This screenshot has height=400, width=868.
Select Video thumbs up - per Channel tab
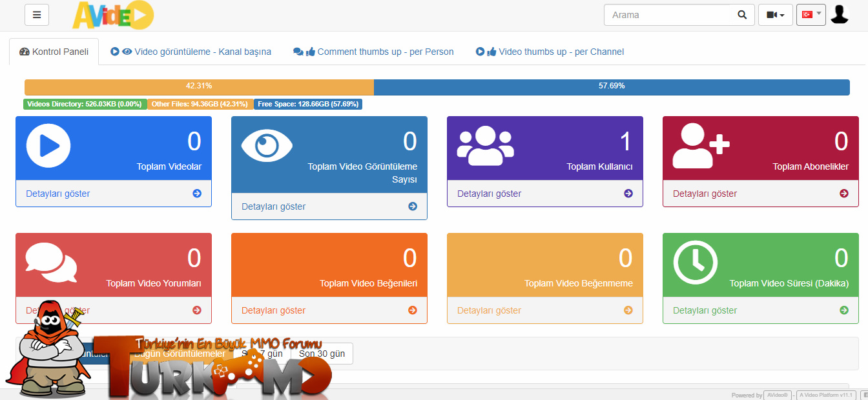click(x=550, y=52)
